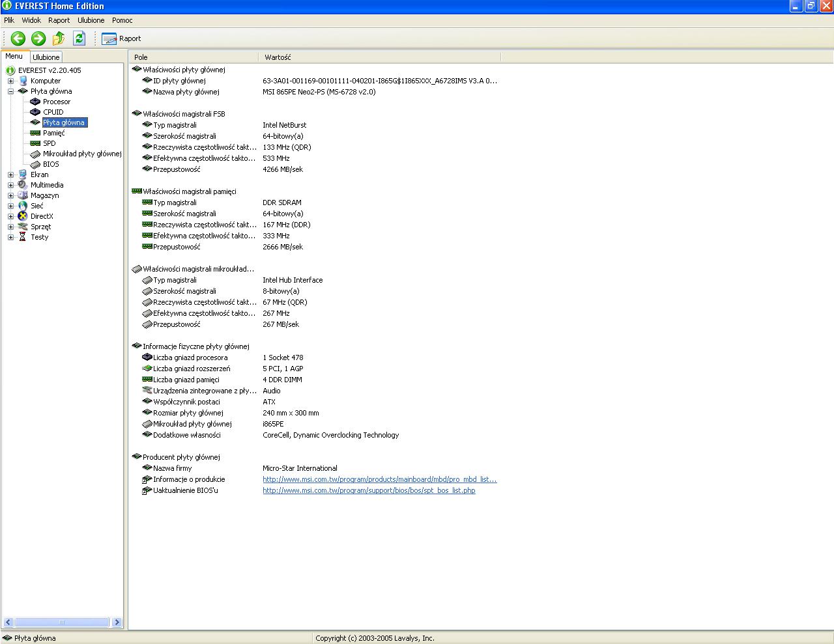Open the Widok menu
The width and height of the screenshot is (834, 644).
click(31, 20)
